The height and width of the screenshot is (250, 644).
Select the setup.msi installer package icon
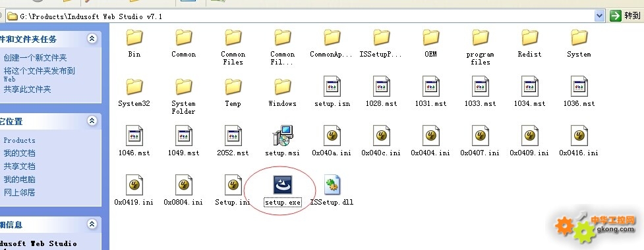(x=283, y=136)
